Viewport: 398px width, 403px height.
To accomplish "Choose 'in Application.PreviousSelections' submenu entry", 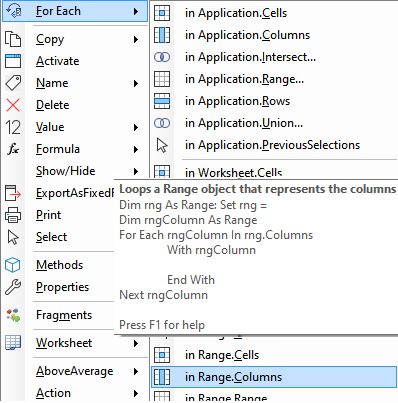I will (x=274, y=145).
